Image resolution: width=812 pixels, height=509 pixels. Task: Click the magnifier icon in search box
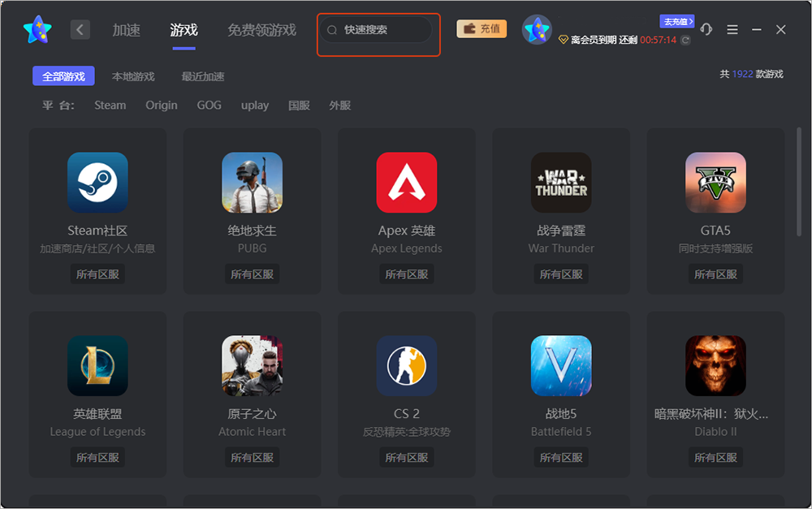332,30
